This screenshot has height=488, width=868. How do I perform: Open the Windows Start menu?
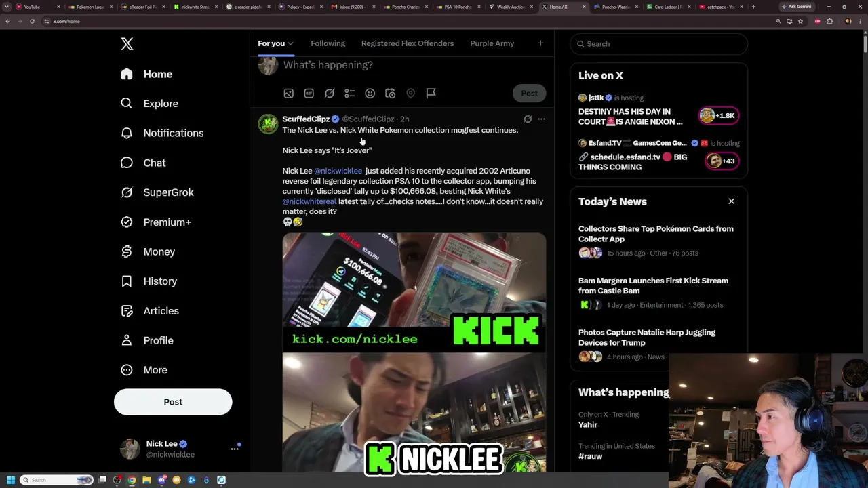coord(10,480)
